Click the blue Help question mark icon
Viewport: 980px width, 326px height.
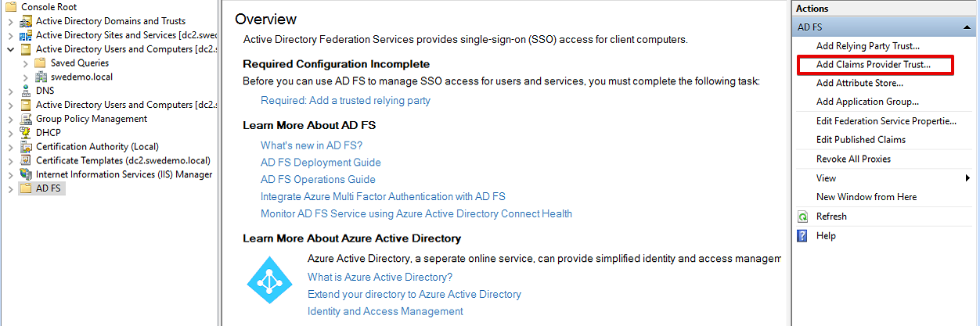[x=802, y=236]
